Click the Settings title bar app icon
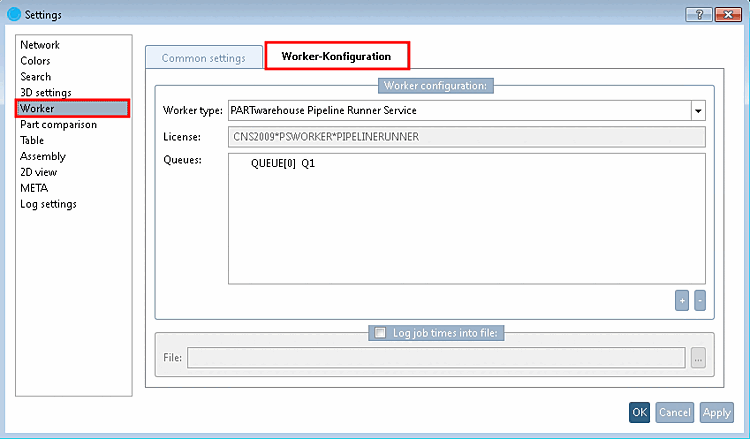Viewport: 750px width, 439px height. (14, 14)
